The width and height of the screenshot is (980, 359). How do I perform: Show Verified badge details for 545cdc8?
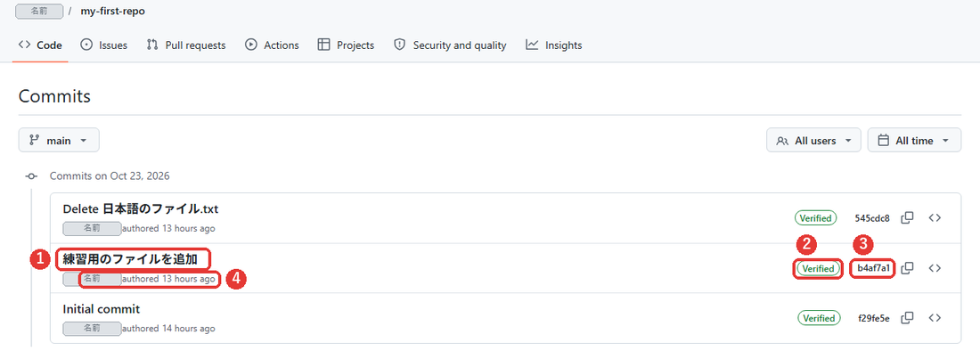tap(815, 217)
